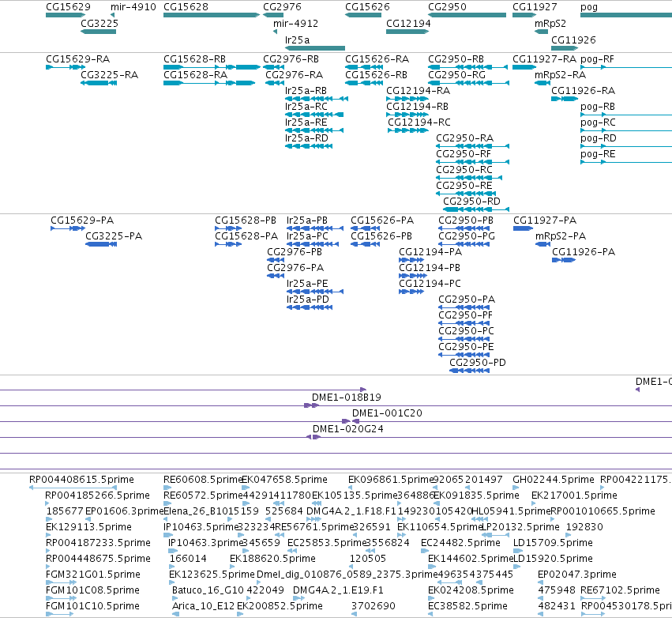Select transcript CG2950-RB
The height and width of the screenshot is (618, 672).
[x=456, y=58]
